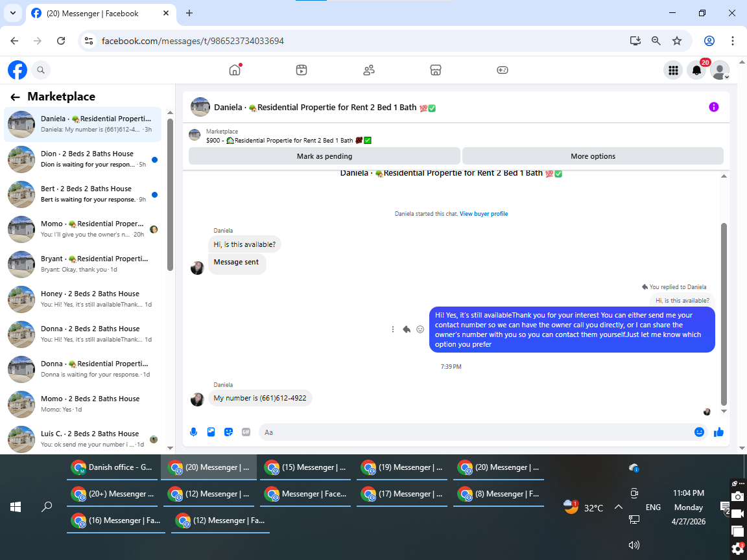Image resolution: width=747 pixels, height=560 pixels.
Task: Open account profile avatar menu
Action: pyautogui.click(x=719, y=71)
